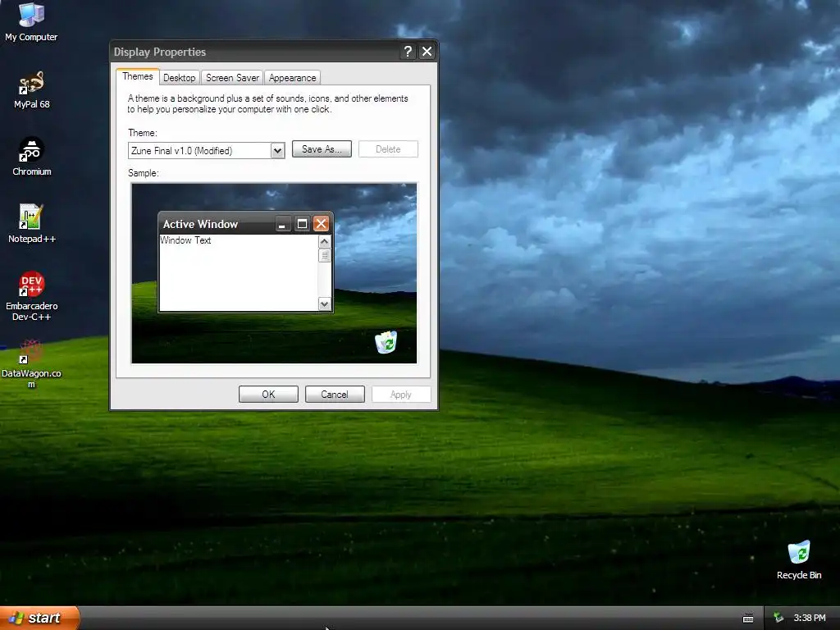Open the Start menu
This screenshot has height=630, width=840.
point(39,618)
